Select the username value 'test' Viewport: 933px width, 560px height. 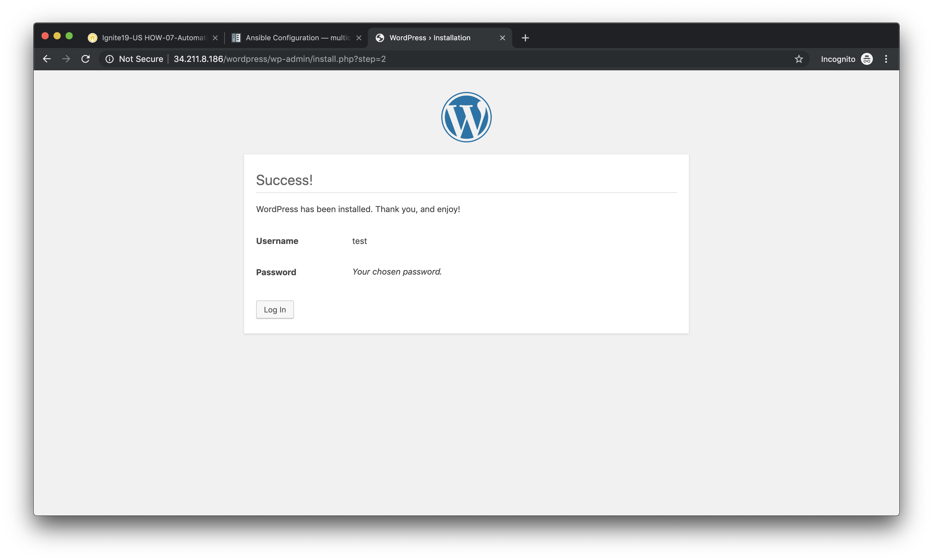[x=359, y=241]
